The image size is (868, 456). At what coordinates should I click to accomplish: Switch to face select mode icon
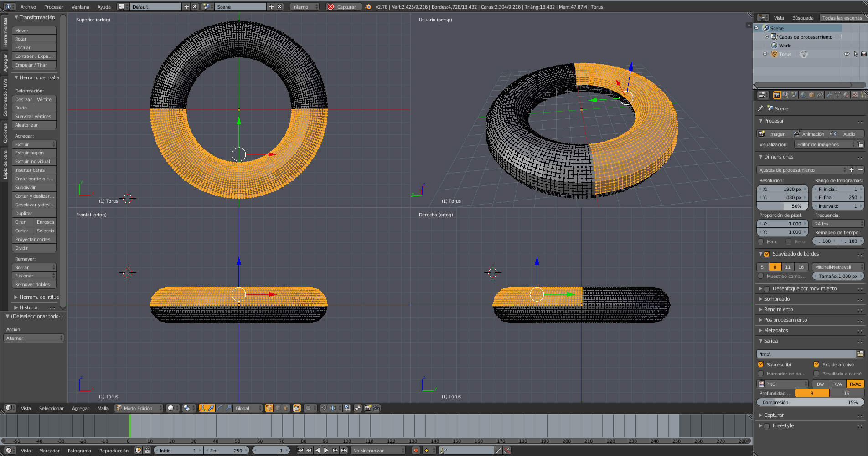click(x=286, y=408)
